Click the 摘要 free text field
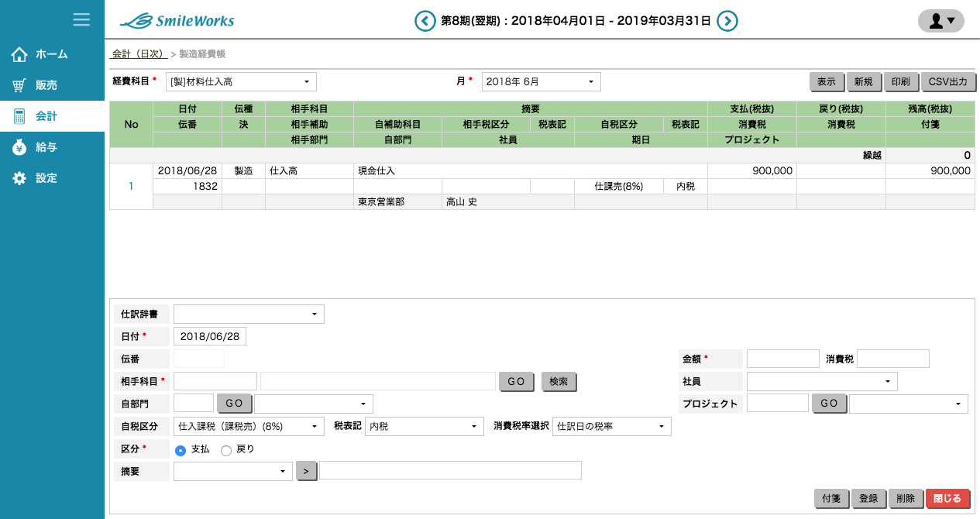This screenshot has height=519, width=980. 451,471
